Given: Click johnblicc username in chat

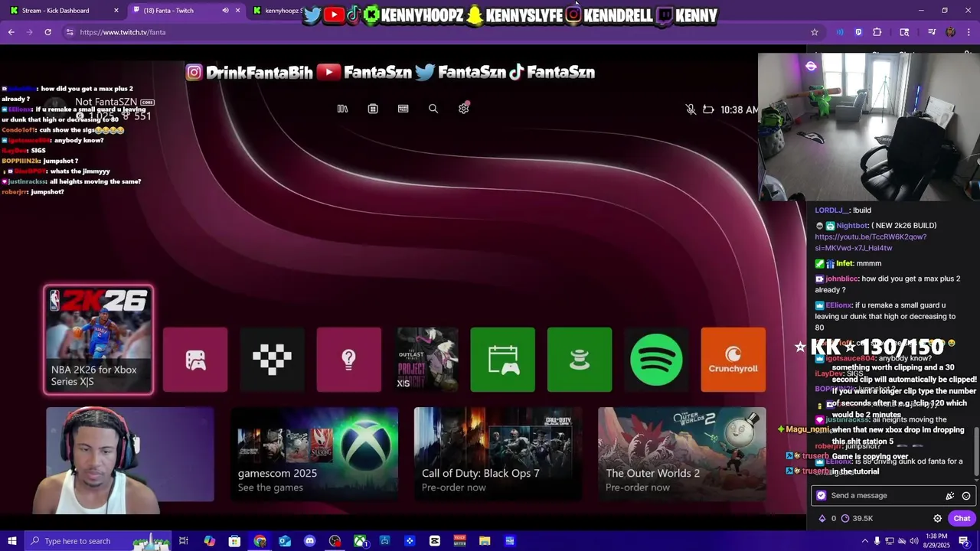Looking at the screenshot, I should [841, 279].
